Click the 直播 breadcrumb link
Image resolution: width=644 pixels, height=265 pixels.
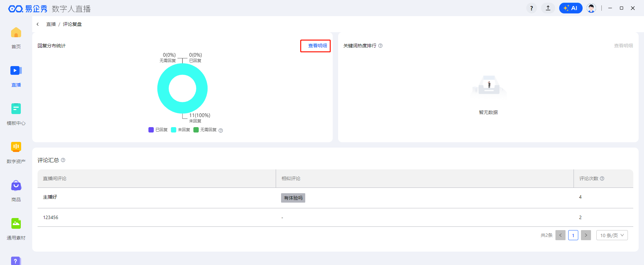(x=51, y=24)
